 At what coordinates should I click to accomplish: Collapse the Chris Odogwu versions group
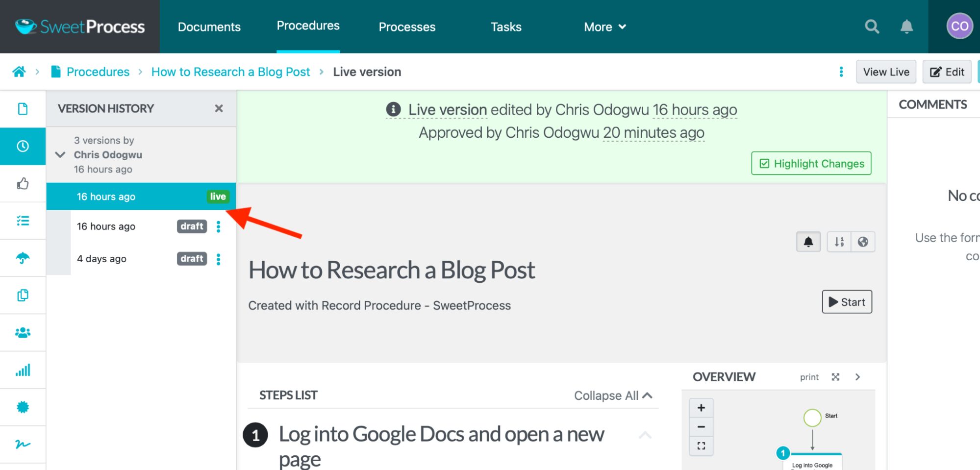(60, 155)
